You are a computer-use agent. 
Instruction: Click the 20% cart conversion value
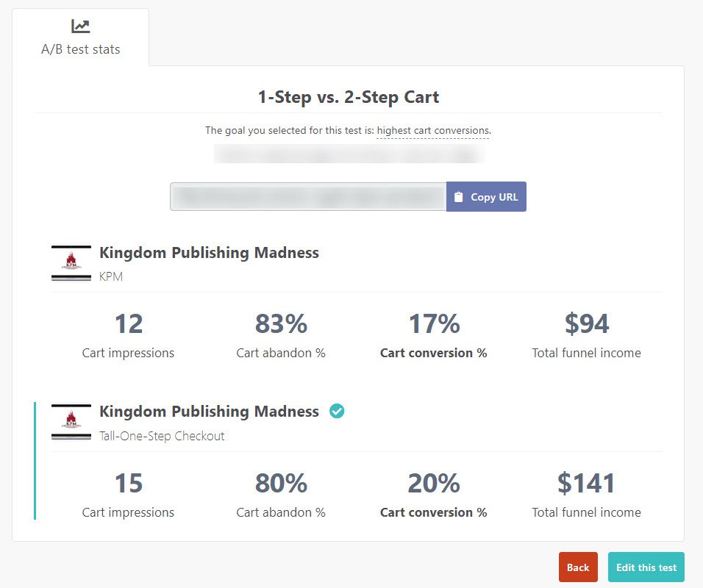(434, 483)
